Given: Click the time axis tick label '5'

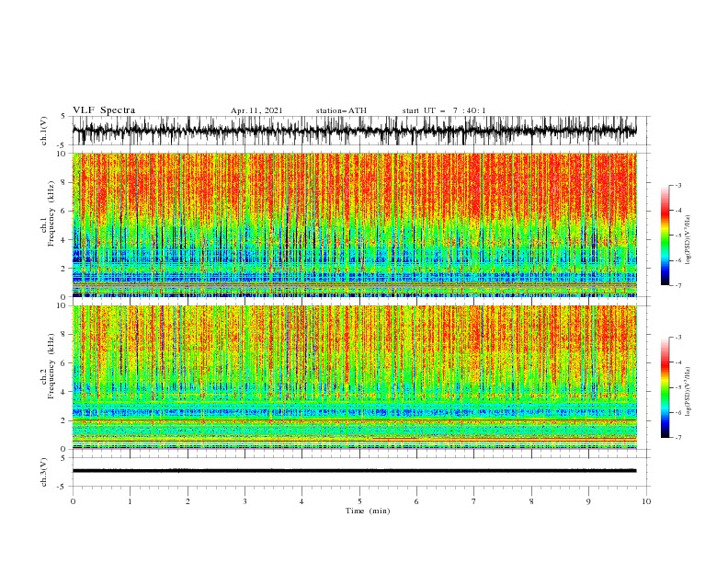Looking at the screenshot, I should pyautogui.click(x=359, y=501).
